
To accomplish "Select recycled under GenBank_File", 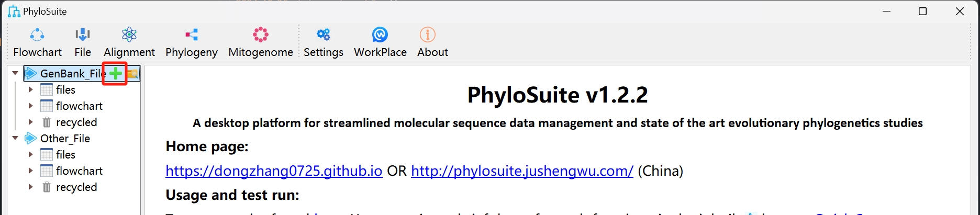I will pyautogui.click(x=76, y=122).
